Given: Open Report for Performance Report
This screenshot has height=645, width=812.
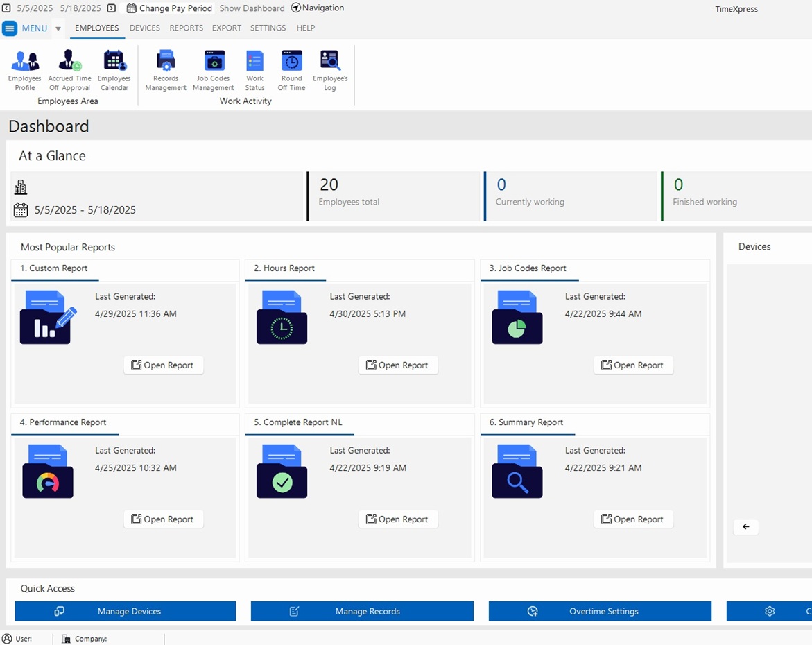Looking at the screenshot, I should coord(164,519).
